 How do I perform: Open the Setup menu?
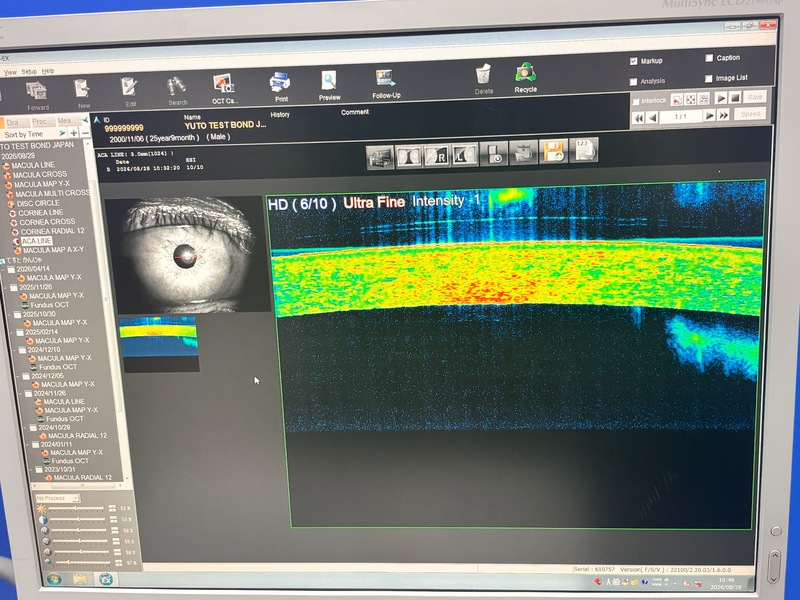click(29, 71)
